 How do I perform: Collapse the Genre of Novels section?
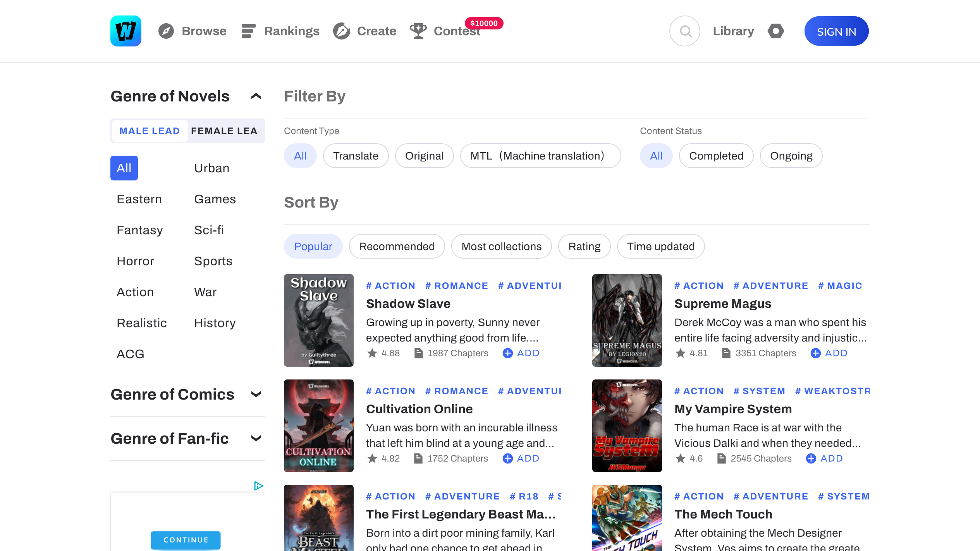pyautogui.click(x=256, y=96)
